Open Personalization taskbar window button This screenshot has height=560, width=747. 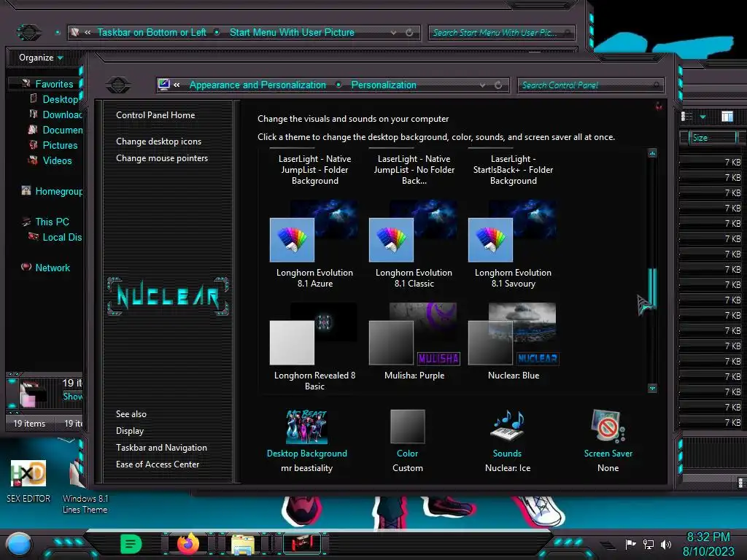pyautogui.click(x=302, y=543)
